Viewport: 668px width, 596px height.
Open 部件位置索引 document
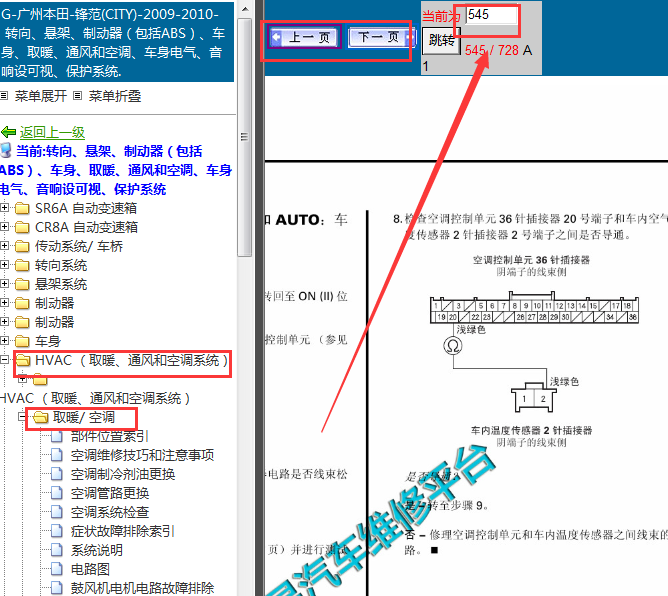coord(109,436)
